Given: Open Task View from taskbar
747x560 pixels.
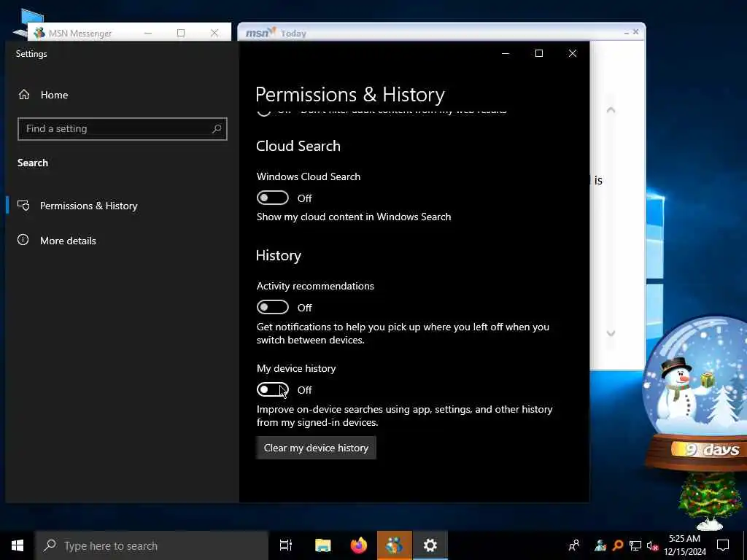Looking at the screenshot, I should [x=286, y=545].
